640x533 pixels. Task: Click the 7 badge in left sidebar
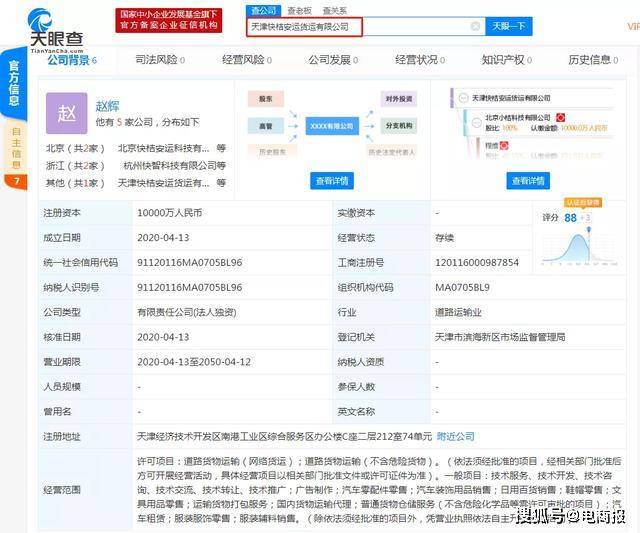point(15,181)
